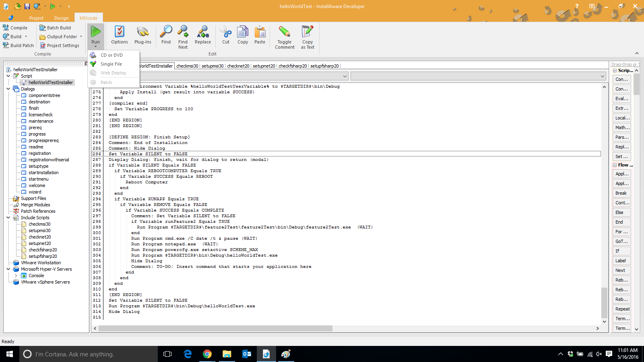Insert the If command
The image size is (644, 362).
pyautogui.click(x=622, y=251)
